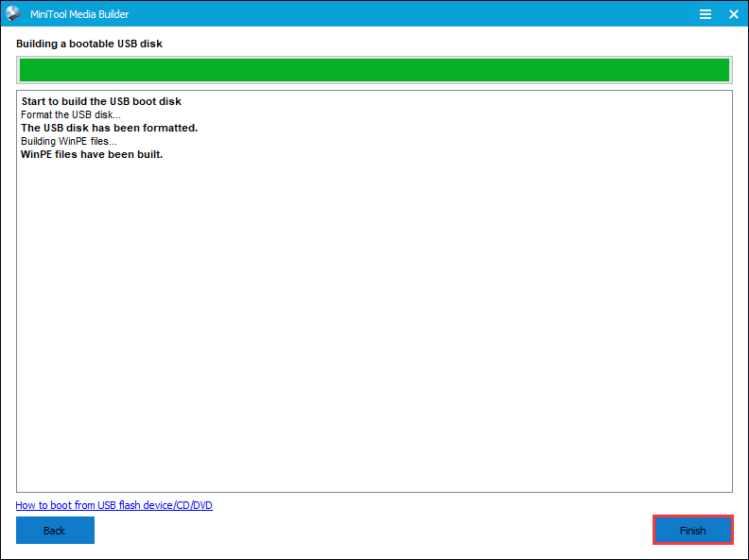Close the MiniTool Media Builder window
The image size is (749, 560).
(733, 14)
